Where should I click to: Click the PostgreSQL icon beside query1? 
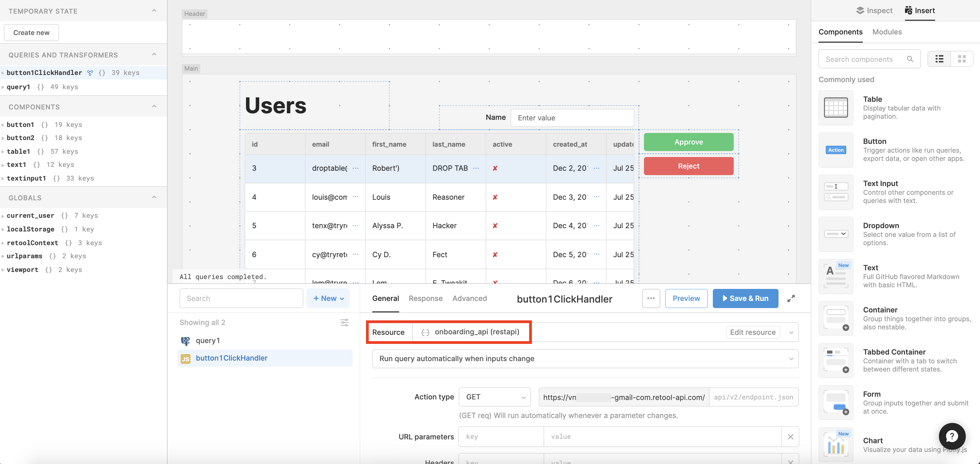pyautogui.click(x=185, y=341)
